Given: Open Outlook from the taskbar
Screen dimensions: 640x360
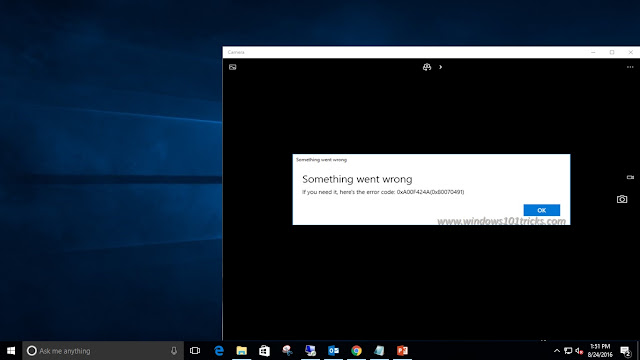Looking at the screenshot, I should 333,351.
